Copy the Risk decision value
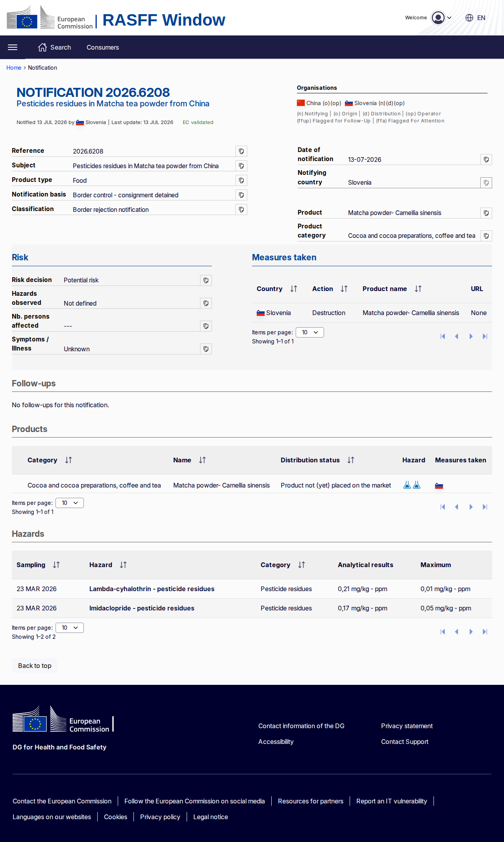 pyautogui.click(x=206, y=280)
